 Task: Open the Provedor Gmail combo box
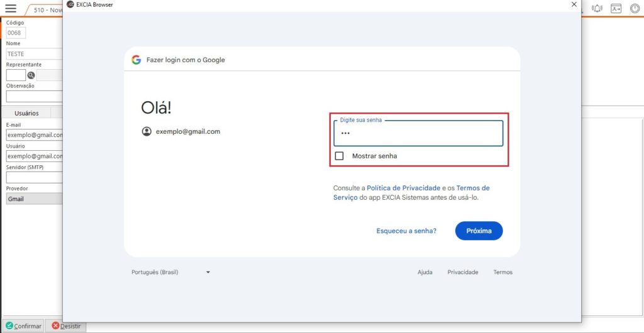pyautogui.click(x=35, y=199)
